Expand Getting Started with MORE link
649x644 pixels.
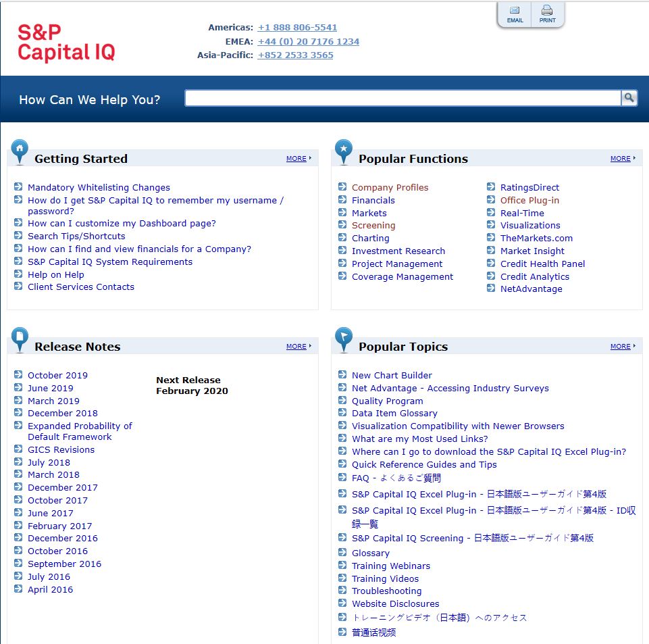(296, 159)
